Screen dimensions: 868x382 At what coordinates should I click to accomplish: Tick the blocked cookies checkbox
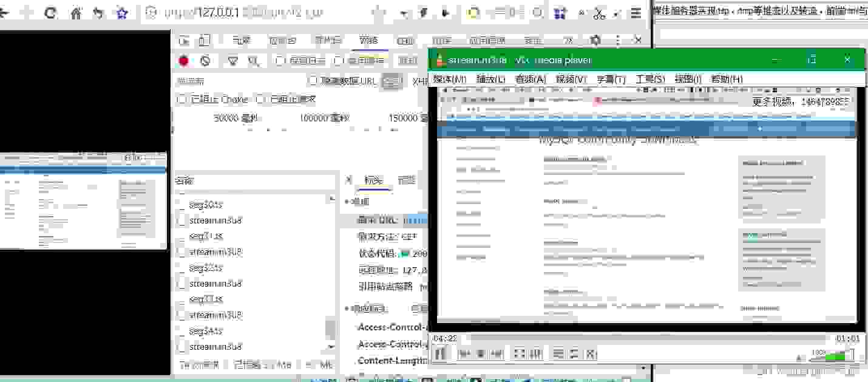(181, 99)
